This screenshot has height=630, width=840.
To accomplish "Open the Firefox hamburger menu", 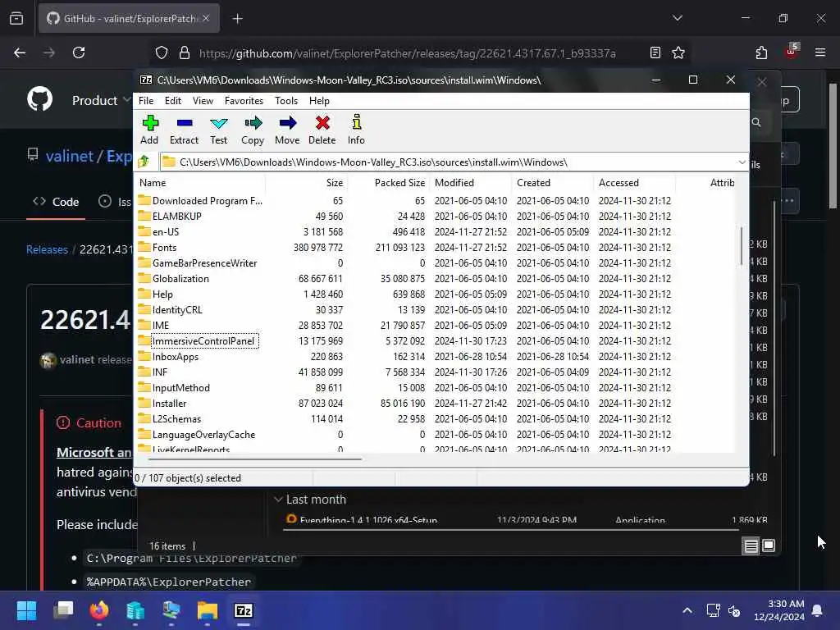I will coord(819,52).
